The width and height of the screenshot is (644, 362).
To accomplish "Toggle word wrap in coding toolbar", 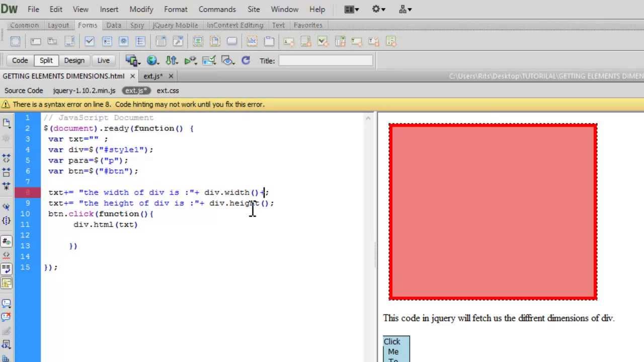I will [6, 269].
